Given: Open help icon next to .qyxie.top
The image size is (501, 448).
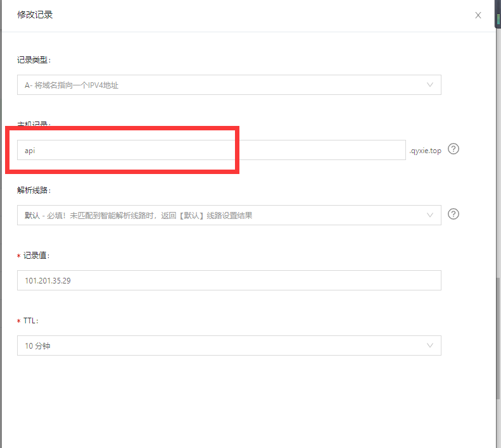Looking at the screenshot, I should point(453,149).
